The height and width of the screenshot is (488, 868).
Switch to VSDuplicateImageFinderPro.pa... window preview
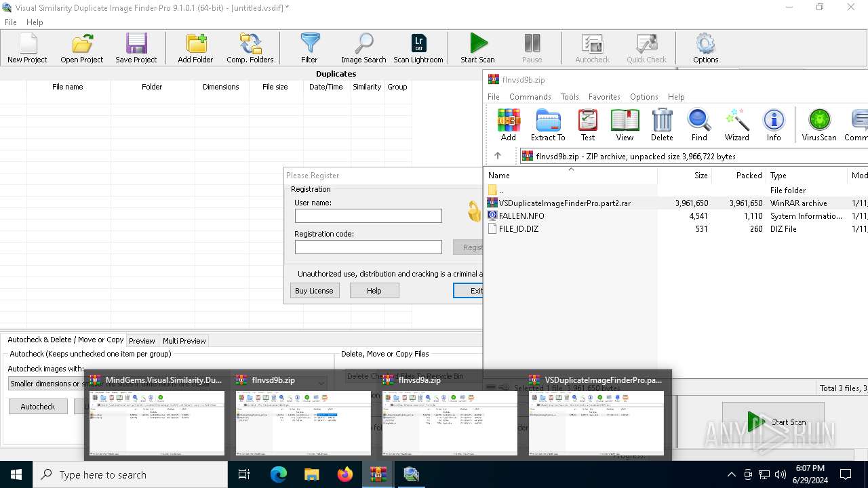(597, 415)
